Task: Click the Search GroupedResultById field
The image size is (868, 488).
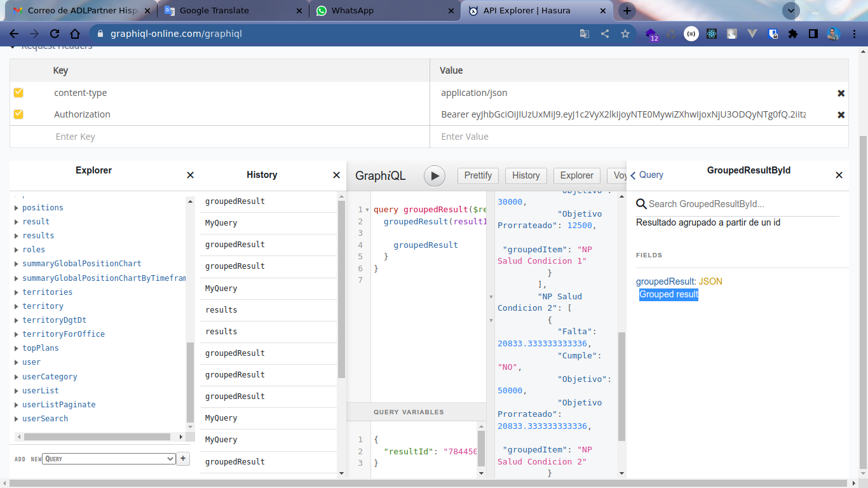Action: coord(737,204)
